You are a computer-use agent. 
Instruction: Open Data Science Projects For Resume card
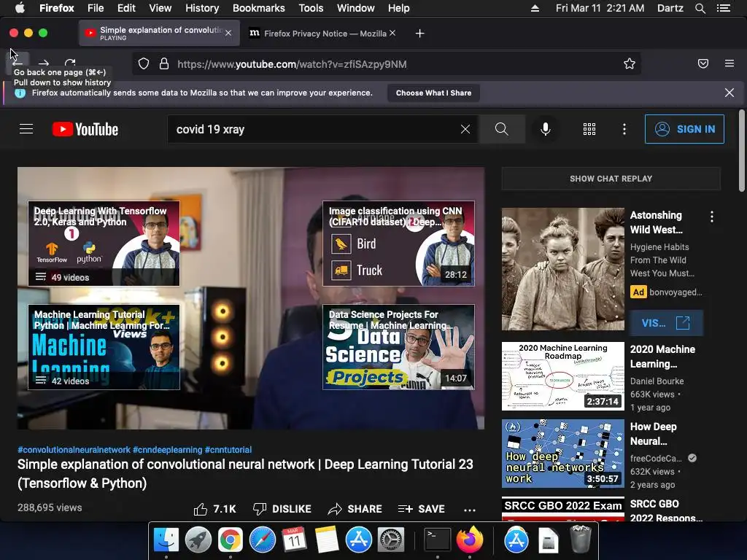[x=398, y=347]
